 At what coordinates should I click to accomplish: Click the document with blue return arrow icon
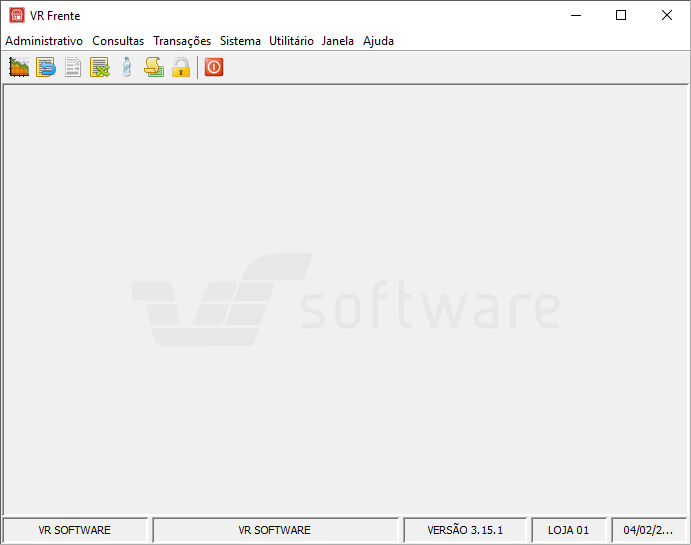[x=46, y=67]
